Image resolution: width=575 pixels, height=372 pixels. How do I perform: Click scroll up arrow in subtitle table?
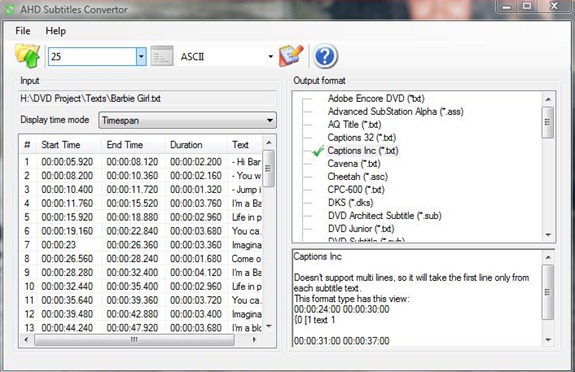point(269,142)
